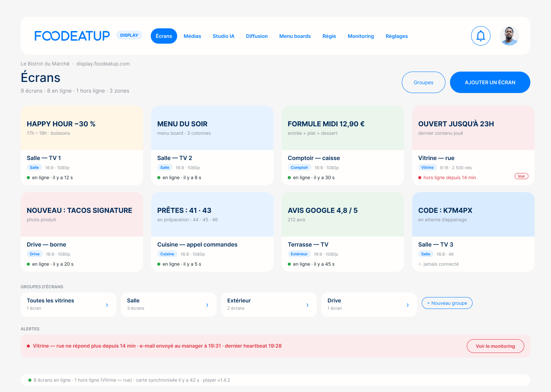Click the Comptoir zone tag
The width and height of the screenshot is (551, 392).
click(x=299, y=168)
